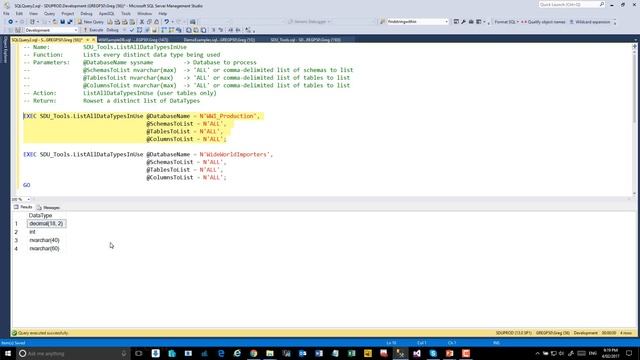Image resolution: width=640 pixels, height=360 pixels.
Task: Switch to the SDU_Tools.sql query tab
Action: pos(305,40)
